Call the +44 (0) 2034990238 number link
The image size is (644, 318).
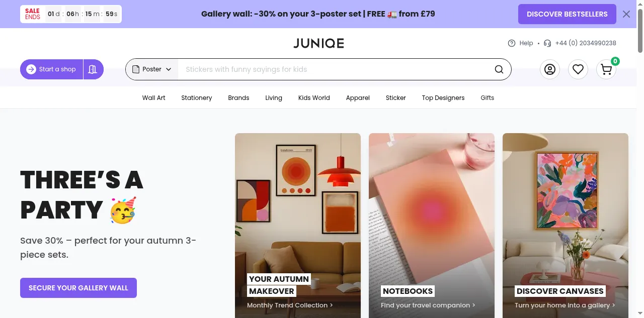tap(586, 43)
